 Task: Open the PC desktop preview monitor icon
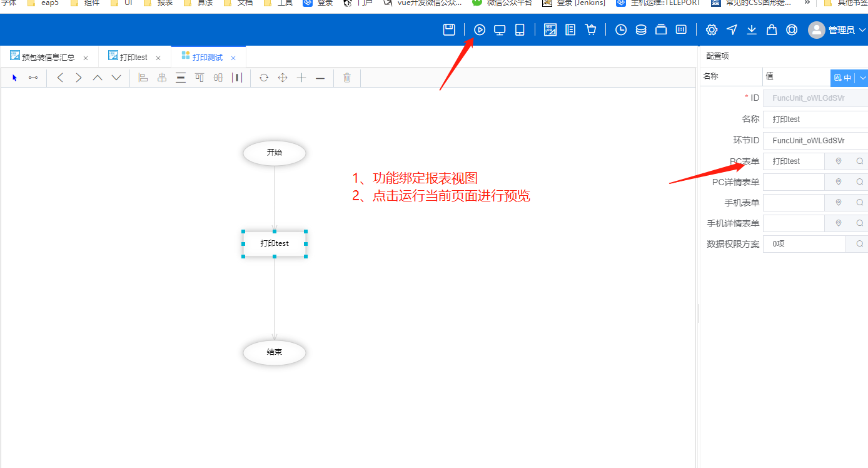[500, 29]
